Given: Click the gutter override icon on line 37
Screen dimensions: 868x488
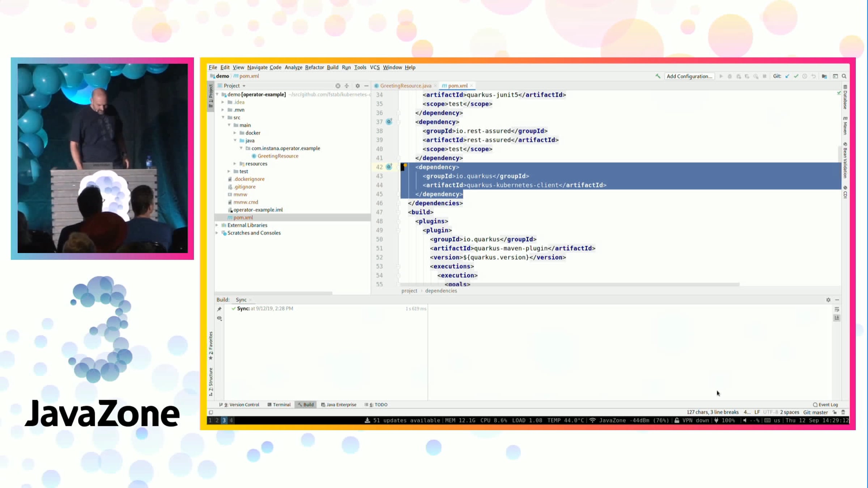Looking at the screenshot, I should pyautogui.click(x=389, y=121).
